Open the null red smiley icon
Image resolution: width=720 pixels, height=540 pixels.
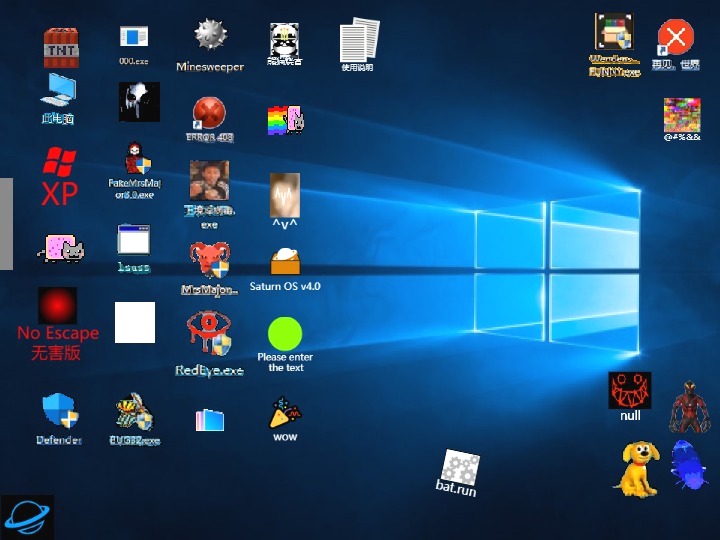click(x=630, y=390)
